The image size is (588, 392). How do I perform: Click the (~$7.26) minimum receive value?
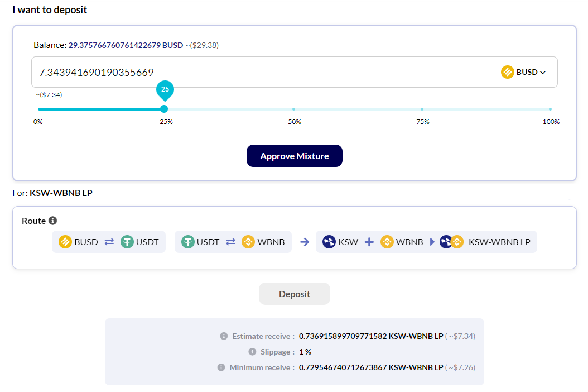tap(460, 367)
